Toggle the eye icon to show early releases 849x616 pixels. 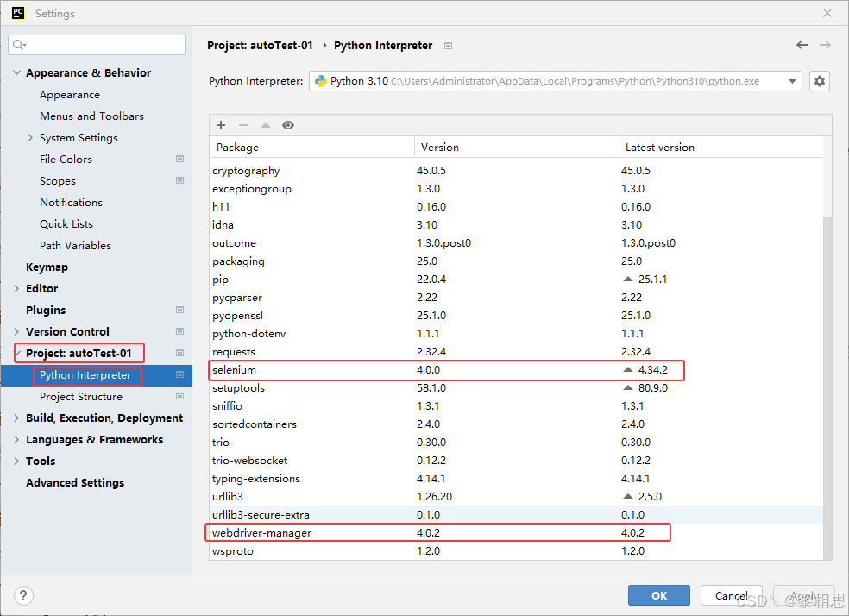pyautogui.click(x=288, y=125)
